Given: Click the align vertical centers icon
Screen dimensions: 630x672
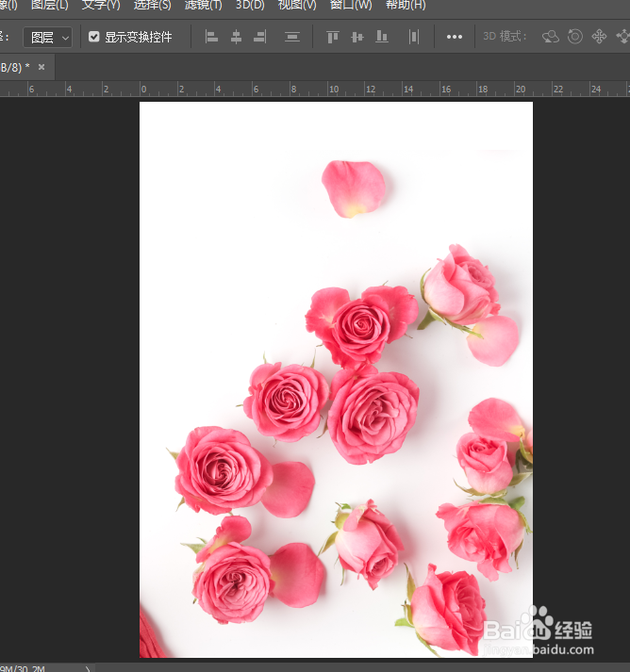Looking at the screenshot, I should point(356,37).
